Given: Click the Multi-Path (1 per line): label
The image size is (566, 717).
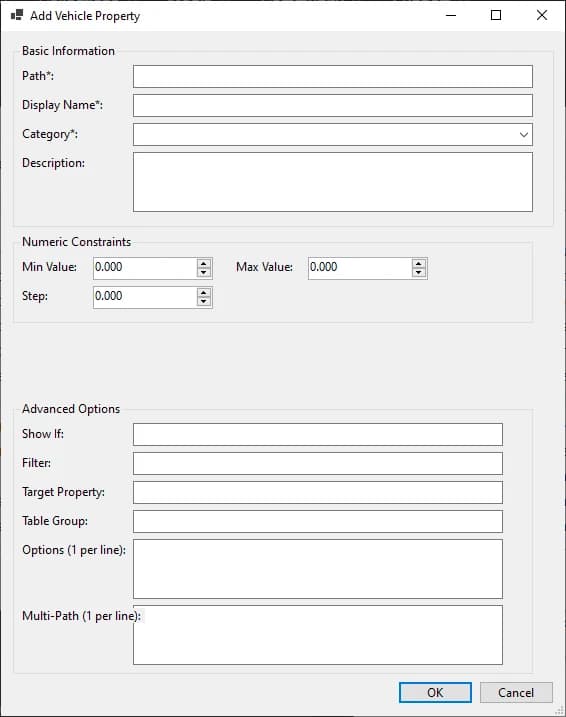Looking at the screenshot, I should (81, 616).
